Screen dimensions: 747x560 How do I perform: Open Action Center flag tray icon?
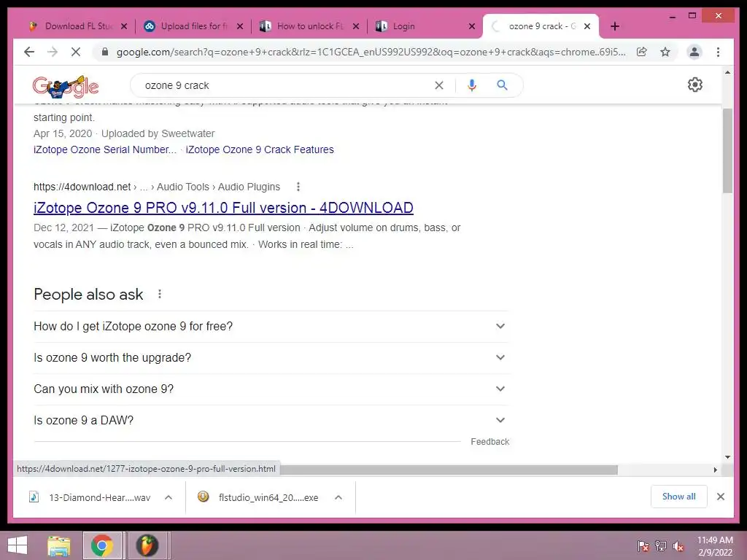pyautogui.click(x=643, y=546)
